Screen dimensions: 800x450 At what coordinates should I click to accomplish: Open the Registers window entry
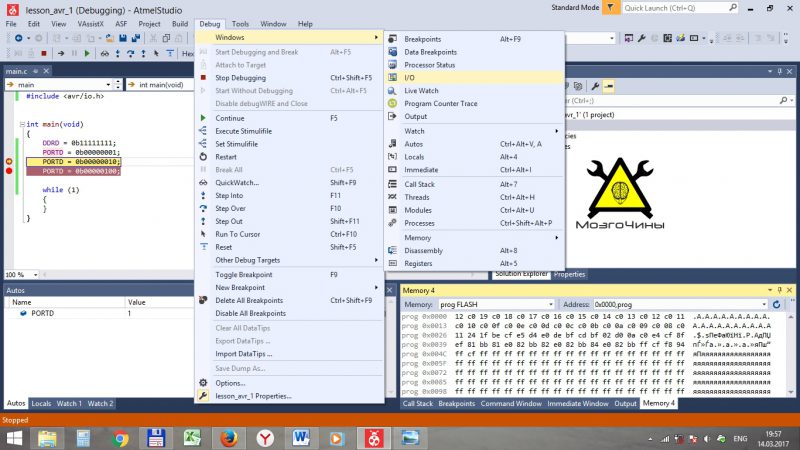(x=476, y=263)
